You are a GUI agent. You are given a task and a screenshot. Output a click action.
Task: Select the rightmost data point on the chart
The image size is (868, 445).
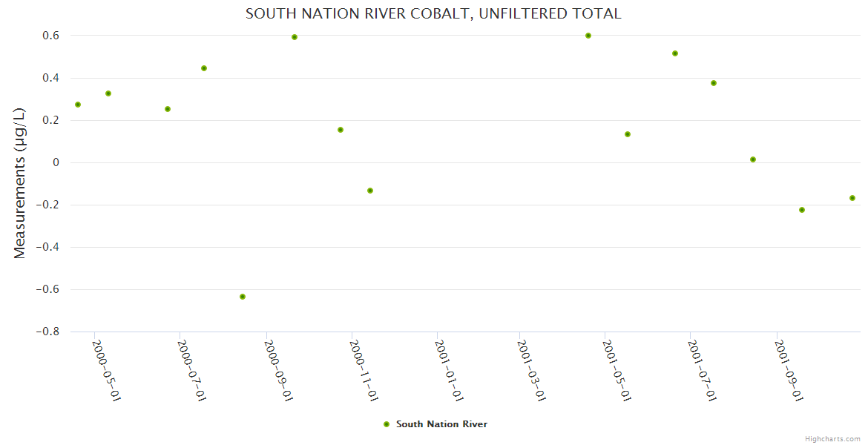point(852,198)
